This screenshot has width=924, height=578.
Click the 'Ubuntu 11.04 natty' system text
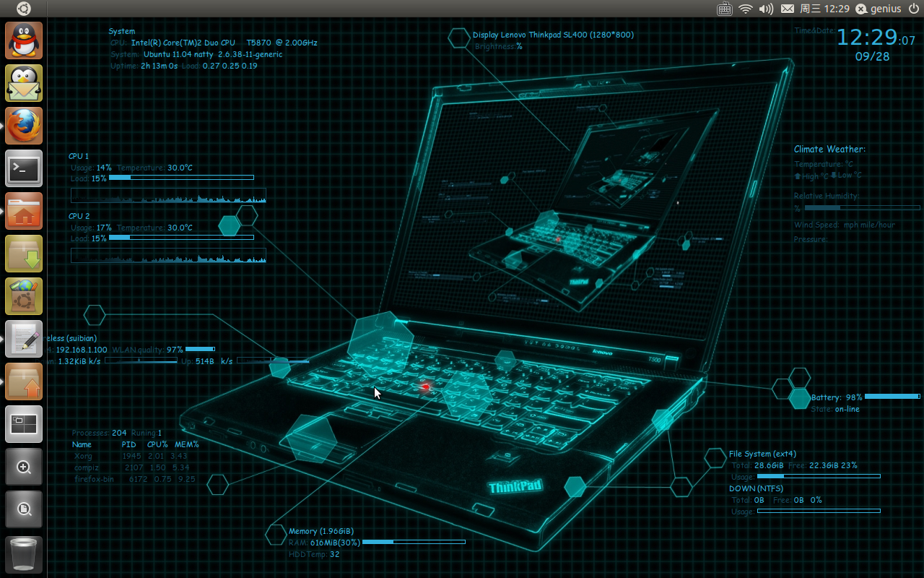coord(180,54)
